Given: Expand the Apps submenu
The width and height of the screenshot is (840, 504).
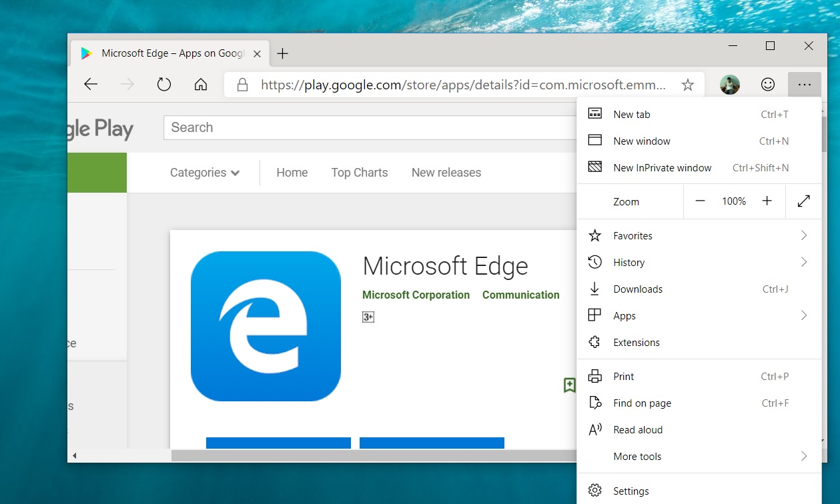Looking at the screenshot, I should pyautogui.click(x=699, y=316).
